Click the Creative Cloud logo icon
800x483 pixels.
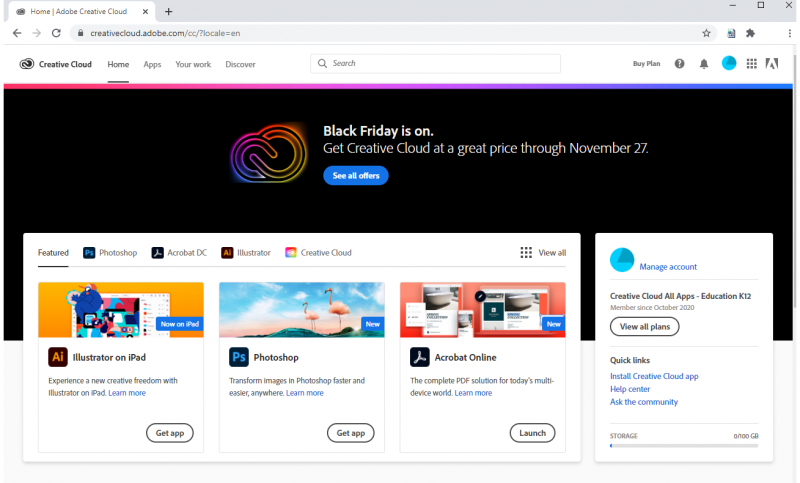(27, 64)
